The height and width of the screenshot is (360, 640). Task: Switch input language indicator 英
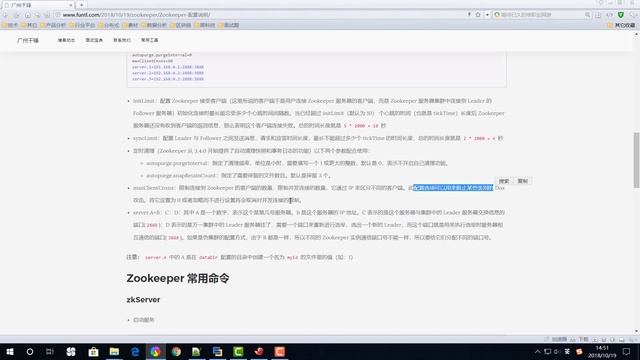point(567,351)
